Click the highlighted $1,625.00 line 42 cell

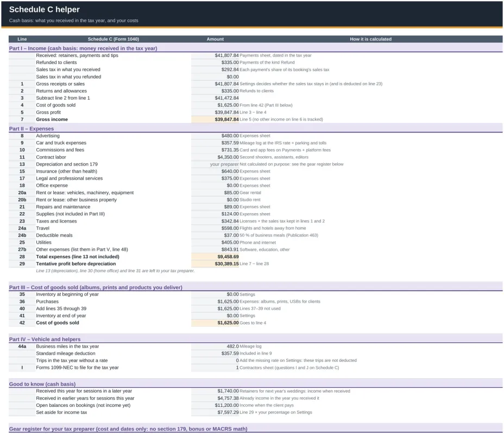click(215, 323)
